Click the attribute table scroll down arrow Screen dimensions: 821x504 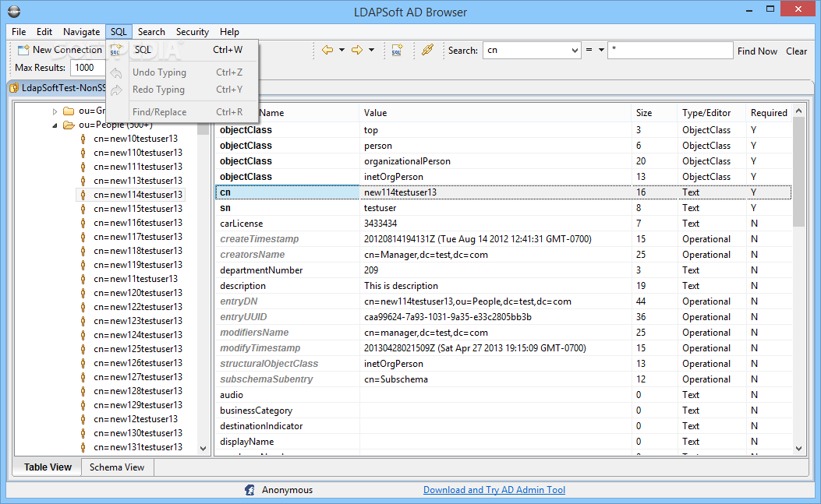[x=798, y=449]
